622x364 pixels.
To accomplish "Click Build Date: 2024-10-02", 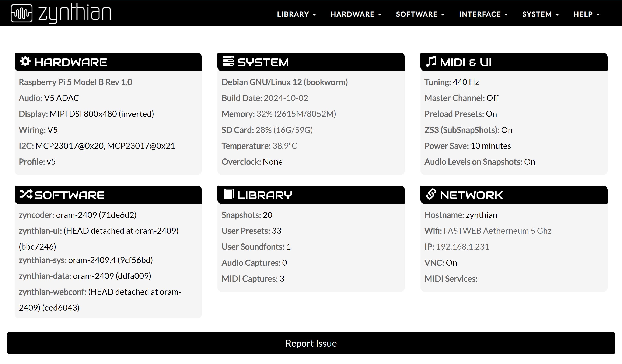I will tap(265, 98).
